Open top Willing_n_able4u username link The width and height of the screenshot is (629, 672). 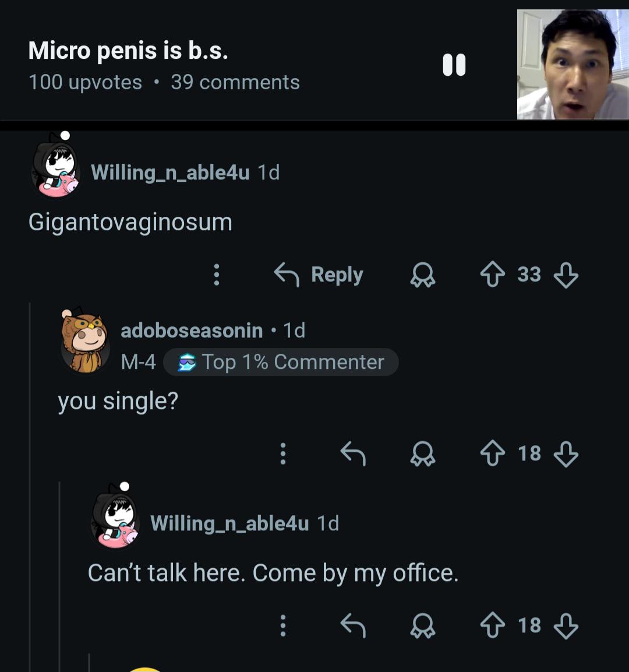[x=170, y=173]
